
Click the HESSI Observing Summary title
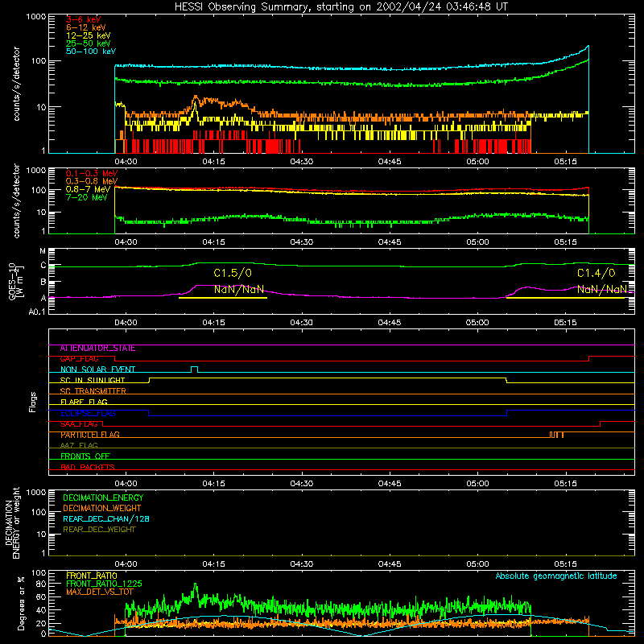coord(341,7)
